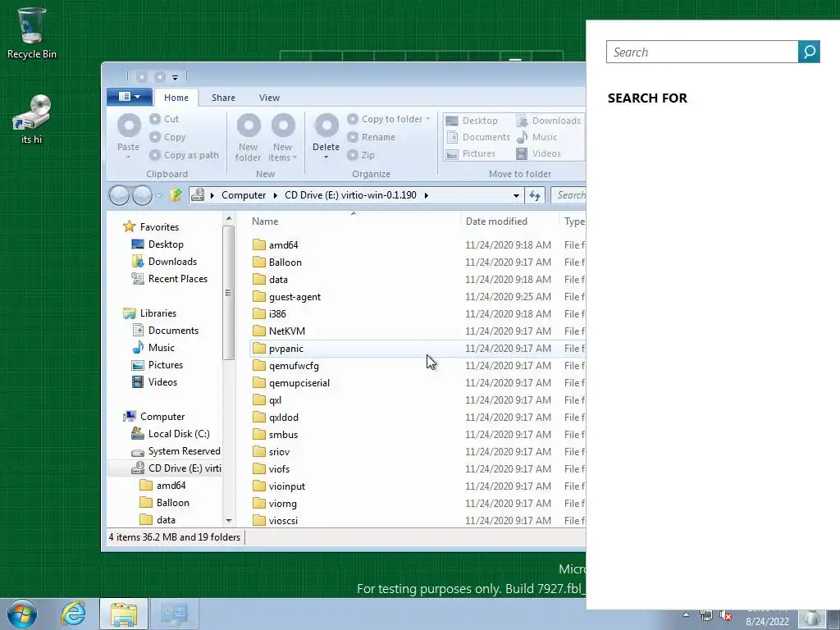840x630 pixels.
Task: Select Libraries in navigation pane
Action: [x=150, y=313]
